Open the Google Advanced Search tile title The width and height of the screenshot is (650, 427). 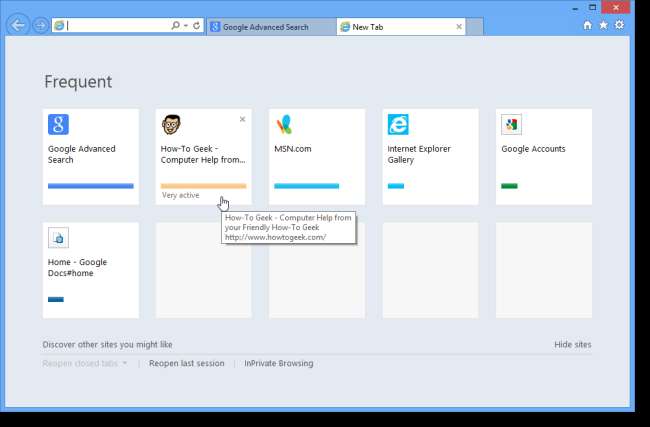pos(82,154)
